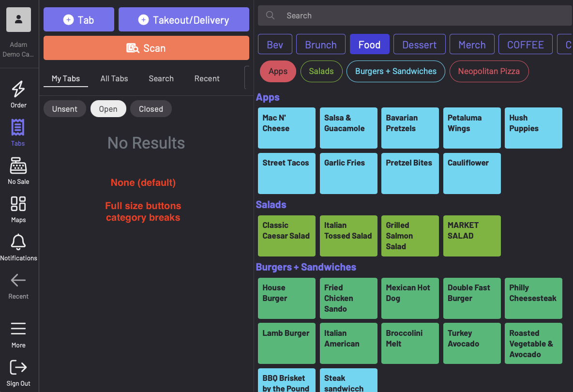Open the Notifications bell icon
This screenshot has width=573, height=392.
pyautogui.click(x=18, y=242)
